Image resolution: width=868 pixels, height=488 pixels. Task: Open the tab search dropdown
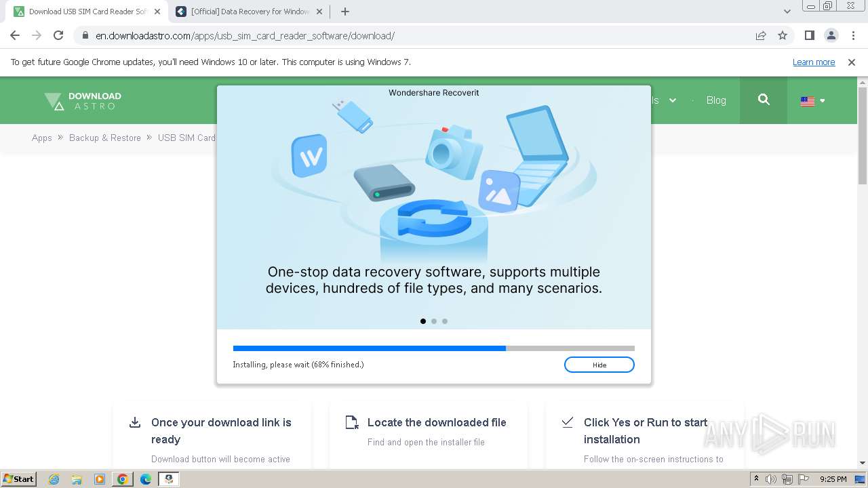(787, 12)
